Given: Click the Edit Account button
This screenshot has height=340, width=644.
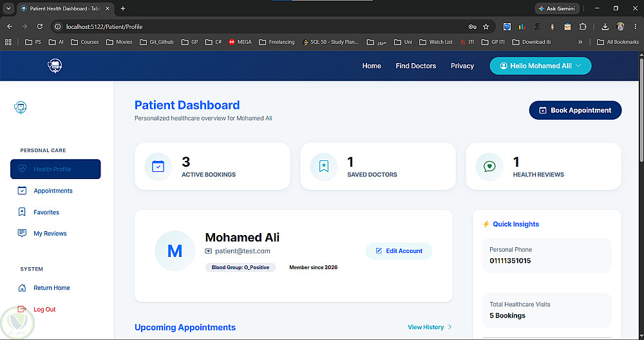Looking at the screenshot, I should coord(399,251).
